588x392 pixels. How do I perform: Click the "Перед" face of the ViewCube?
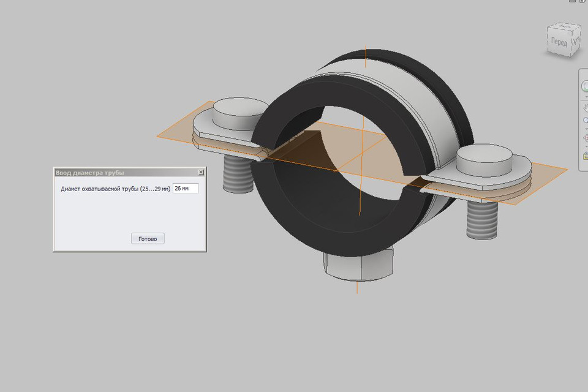click(559, 42)
